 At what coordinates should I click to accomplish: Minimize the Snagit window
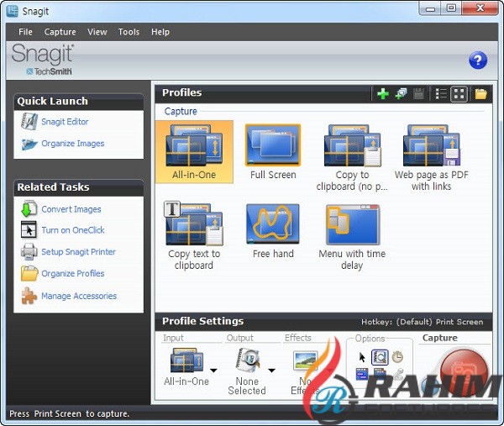point(430,8)
